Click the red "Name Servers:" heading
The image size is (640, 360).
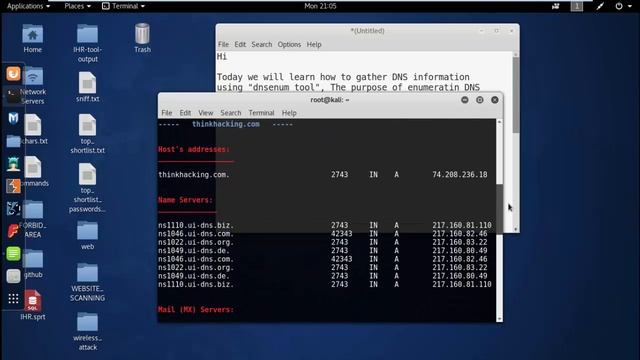pos(185,200)
